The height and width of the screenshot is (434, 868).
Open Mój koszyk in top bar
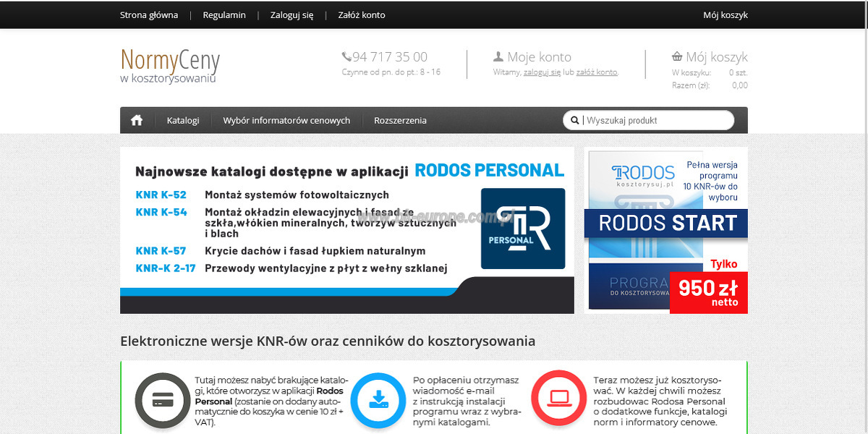pos(726,15)
